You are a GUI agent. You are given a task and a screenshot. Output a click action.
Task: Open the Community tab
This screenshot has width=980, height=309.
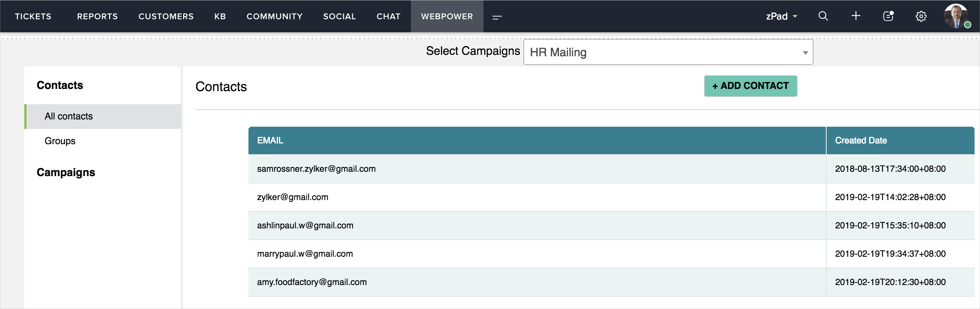[x=274, y=16]
